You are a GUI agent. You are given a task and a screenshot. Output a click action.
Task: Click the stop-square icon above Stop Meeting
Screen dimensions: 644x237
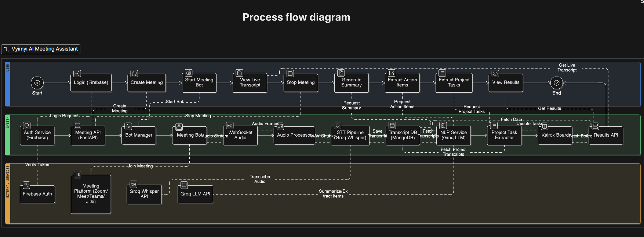(290, 74)
